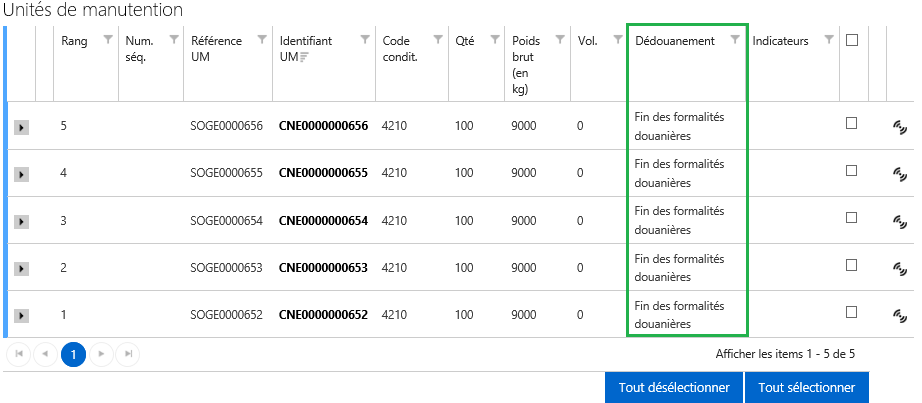Open filter for Référence UM column

(x=263, y=39)
